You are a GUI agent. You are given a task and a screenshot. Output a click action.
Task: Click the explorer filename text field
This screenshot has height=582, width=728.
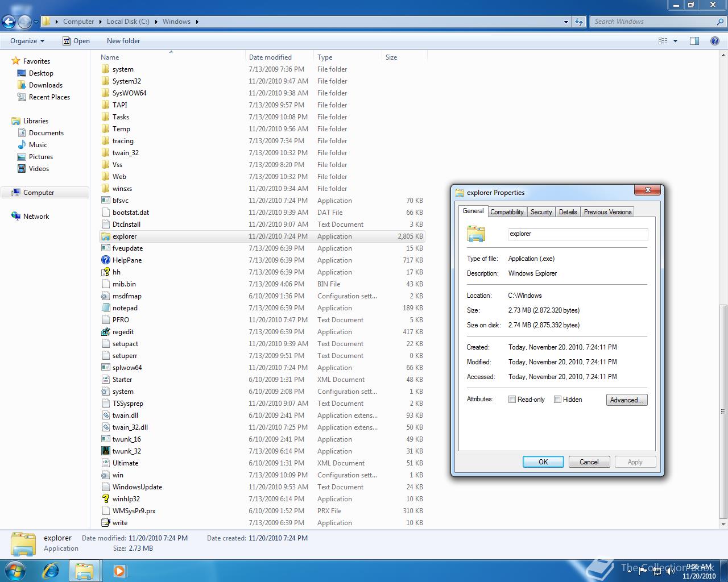point(578,234)
